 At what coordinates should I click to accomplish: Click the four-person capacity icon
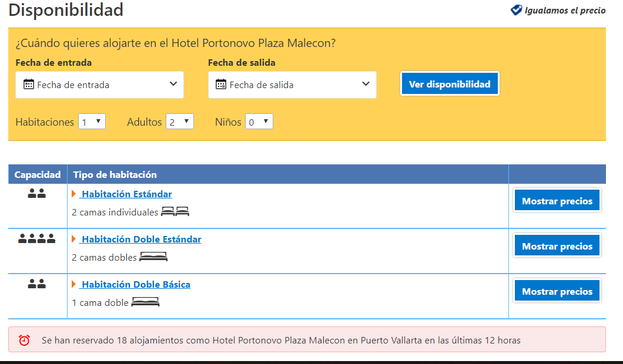pyautogui.click(x=36, y=239)
